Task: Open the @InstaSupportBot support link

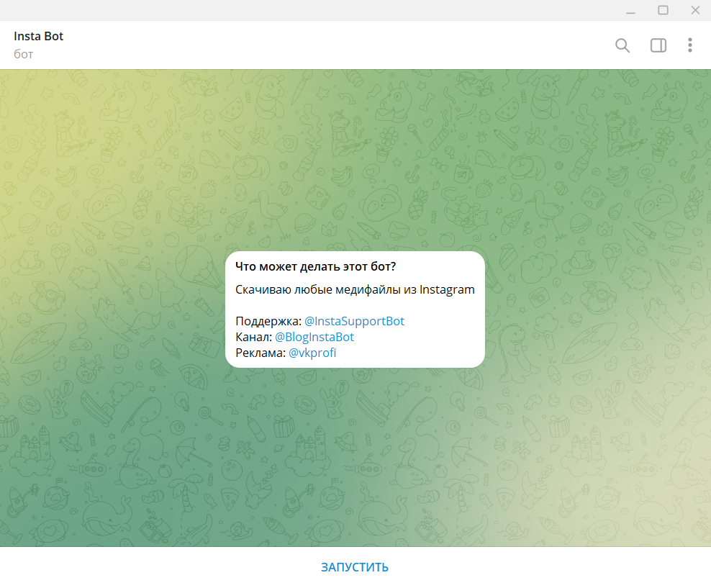Action: (x=354, y=321)
